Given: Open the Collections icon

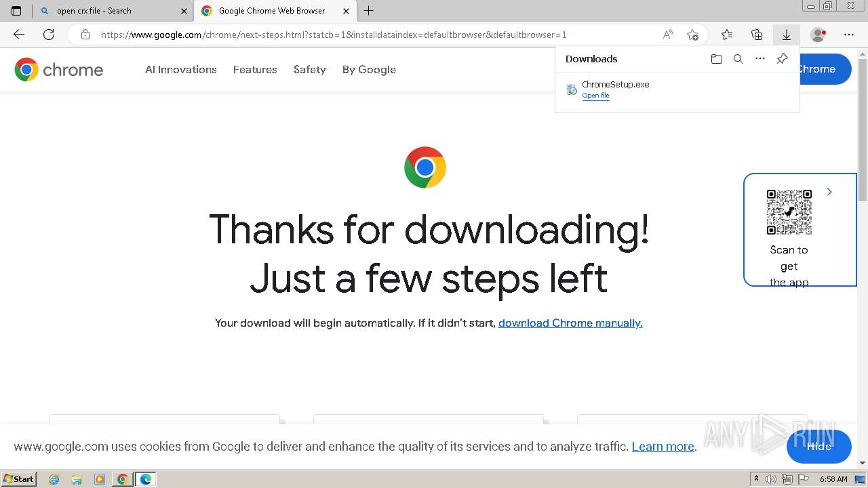Looking at the screenshot, I should [757, 35].
